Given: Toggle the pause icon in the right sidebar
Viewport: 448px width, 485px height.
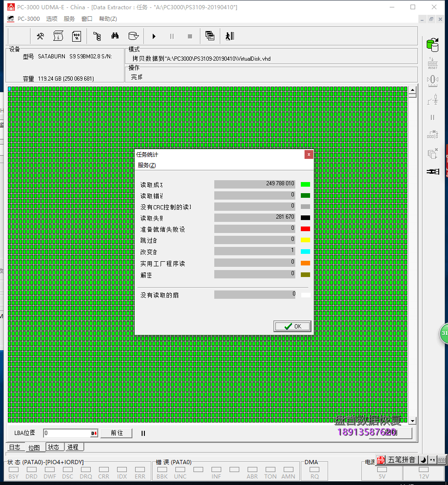Looking at the screenshot, I should (x=432, y=117).
